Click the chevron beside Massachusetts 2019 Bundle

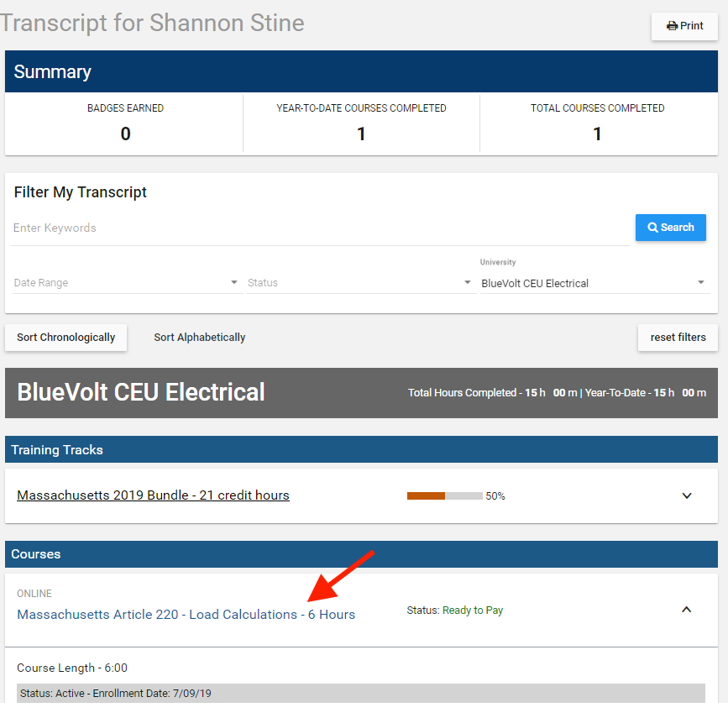(687, 495)
